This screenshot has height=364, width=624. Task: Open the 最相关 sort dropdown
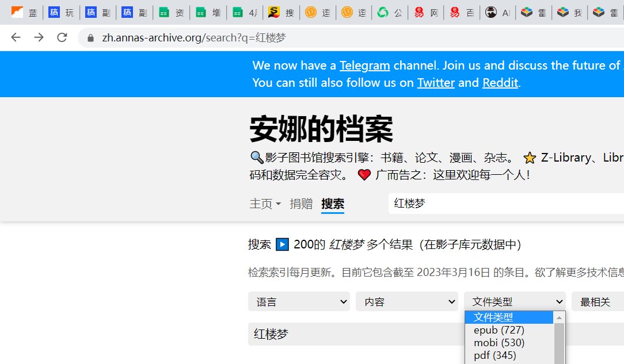click(598, 302)
